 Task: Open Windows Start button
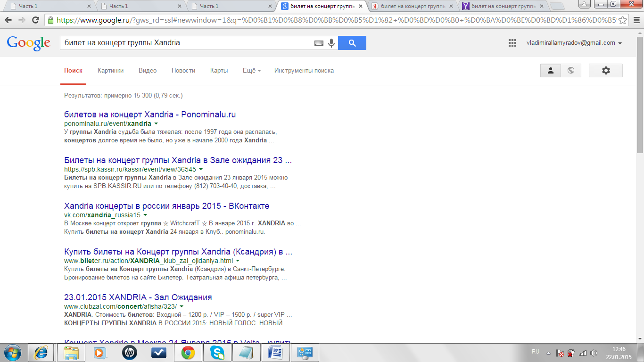(12, 352)
